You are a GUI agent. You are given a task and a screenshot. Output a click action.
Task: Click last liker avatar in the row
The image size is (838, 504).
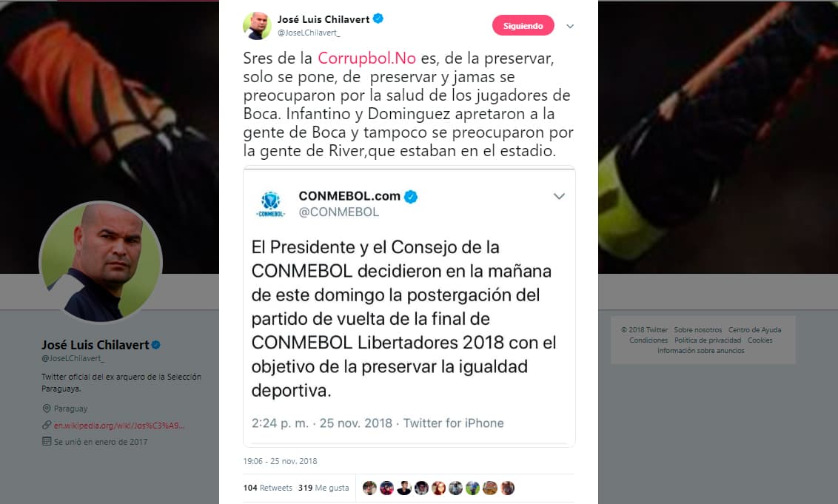click(x=507, y=488)
